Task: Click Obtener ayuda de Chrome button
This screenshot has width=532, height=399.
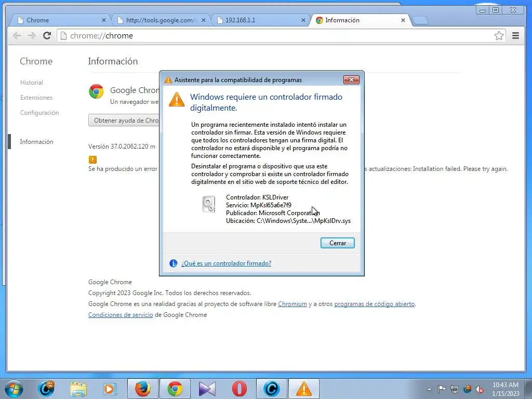Action: [x=124, y=120]
